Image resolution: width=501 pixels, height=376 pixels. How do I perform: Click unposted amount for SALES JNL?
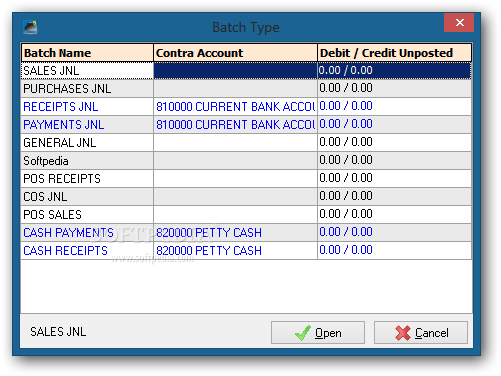pos(395,71)
